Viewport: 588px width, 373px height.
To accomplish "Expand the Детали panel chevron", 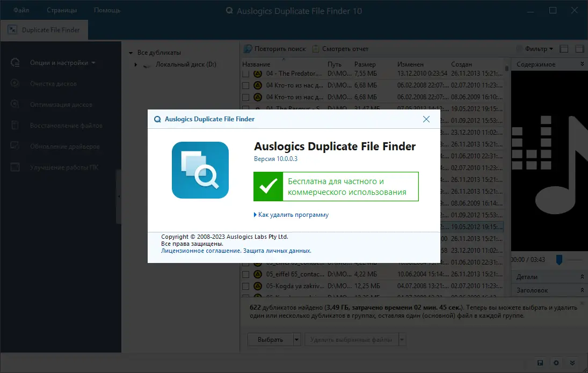I will click(x=582, y=276).
